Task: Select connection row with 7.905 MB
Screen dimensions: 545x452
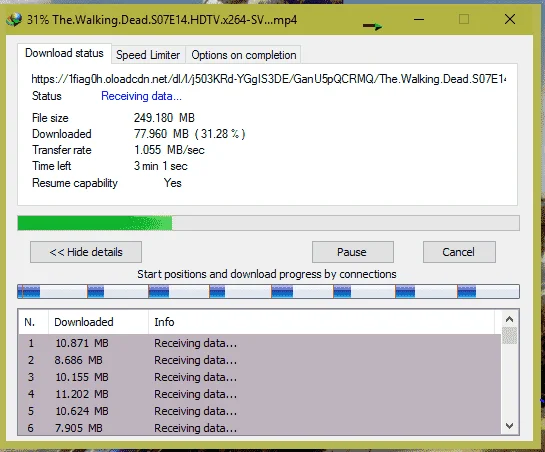Action: coord(260,428)
